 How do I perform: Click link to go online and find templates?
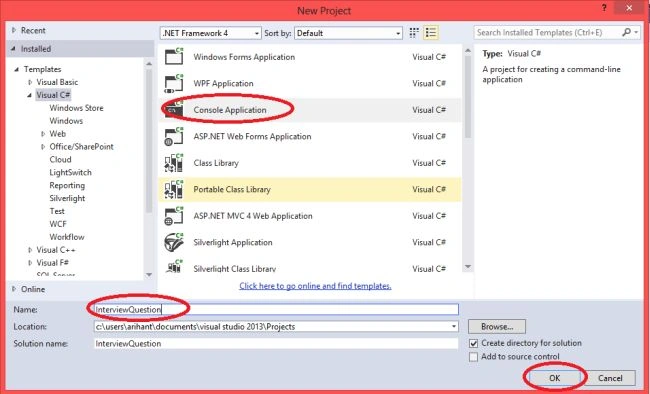315,286
